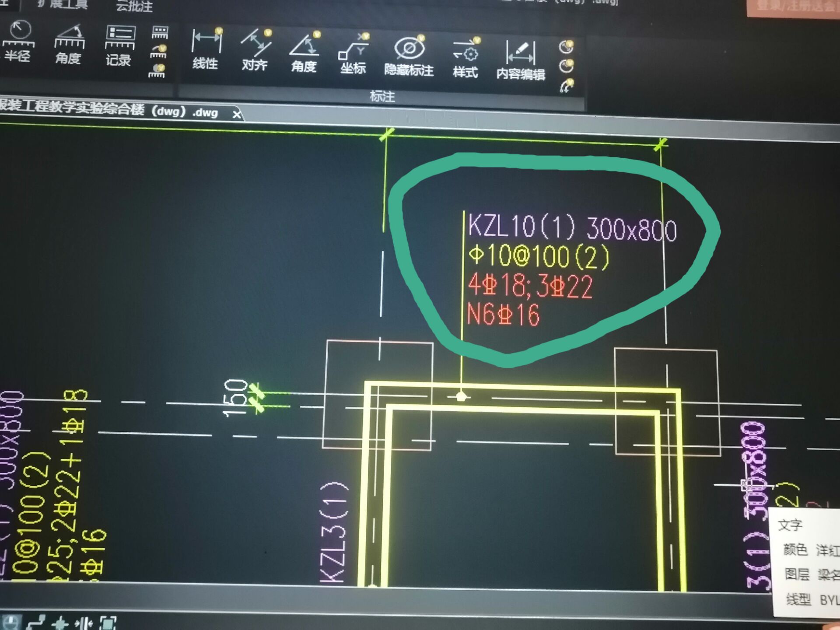Open the 样式 annotation style settings

click(x=465, y=58)
